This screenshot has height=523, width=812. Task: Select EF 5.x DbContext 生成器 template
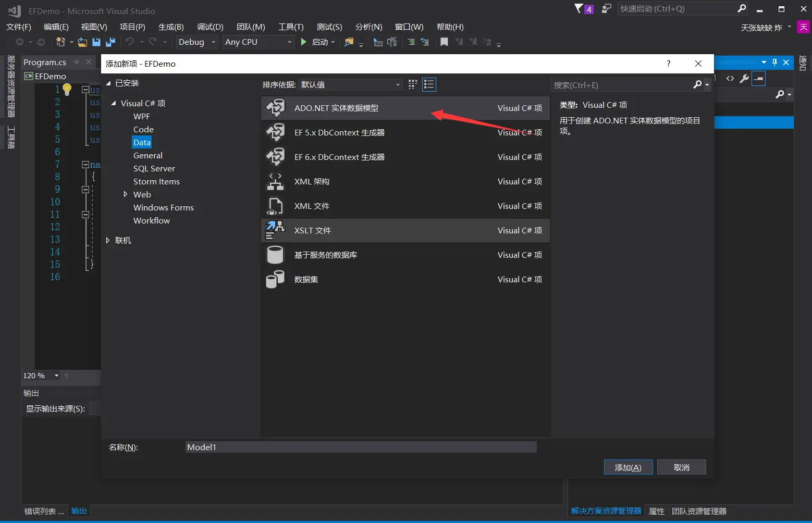coord(405,132)
